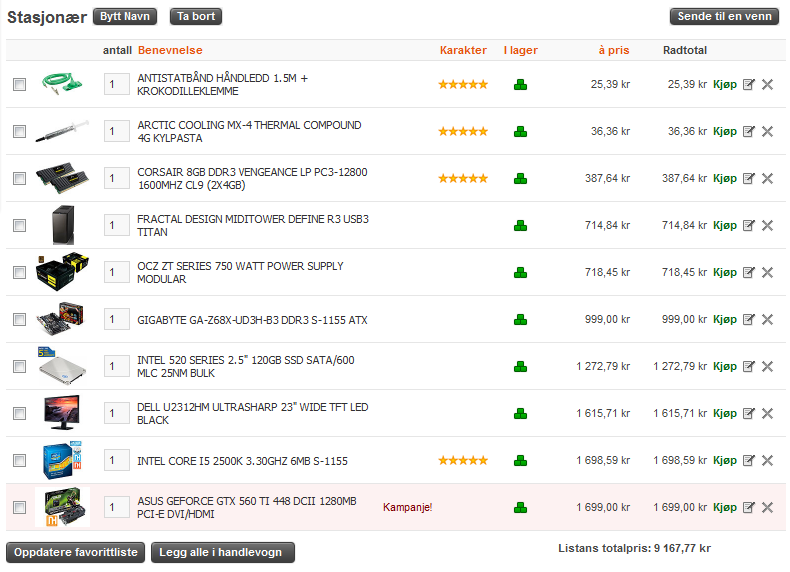Edit note for Corsair 8GB DDR3 Vengeance
The height and width of the screenshot is (572, 790).
(749, 178)
